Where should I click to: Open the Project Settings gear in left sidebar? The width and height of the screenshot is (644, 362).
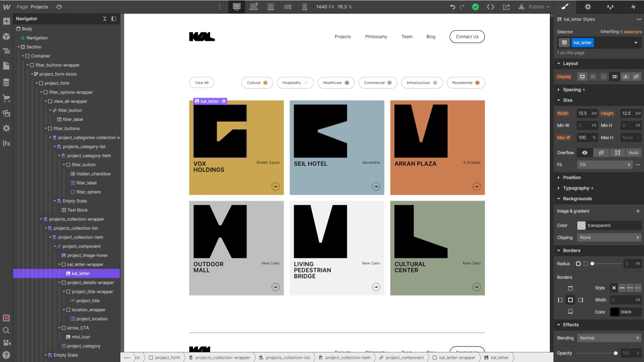click(x=7, y=128)
